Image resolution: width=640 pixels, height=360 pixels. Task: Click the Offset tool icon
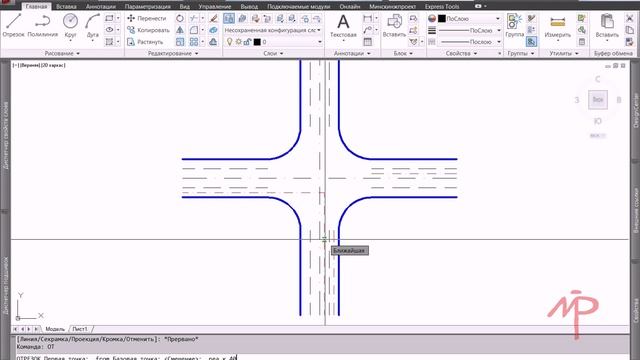click(x=213, y=42)
